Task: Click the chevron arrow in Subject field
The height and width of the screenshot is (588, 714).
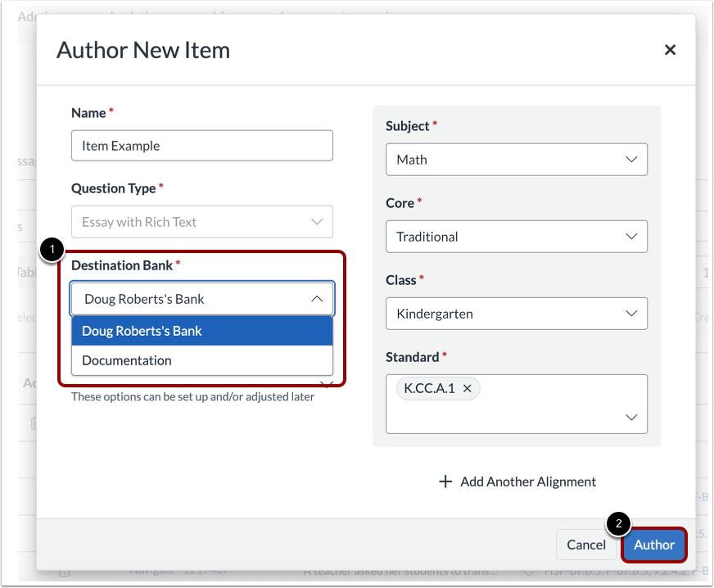Action: pyautogui.click(x=631, y=160)
